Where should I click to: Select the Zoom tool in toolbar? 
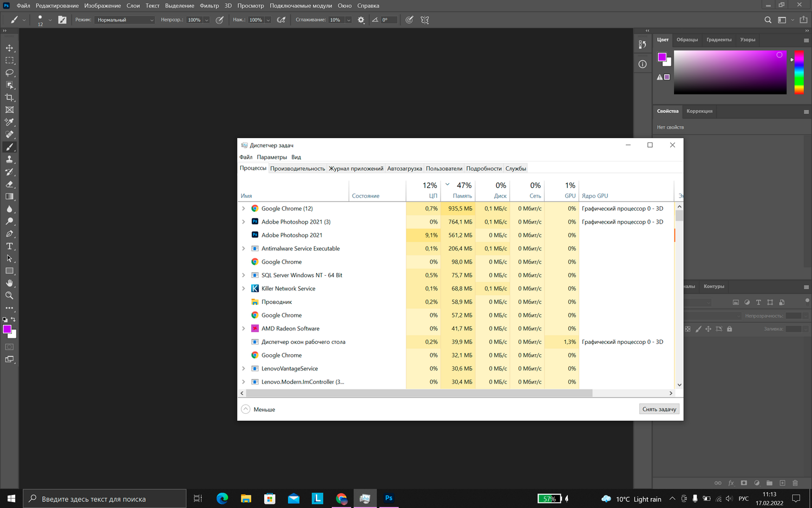pos(9,296)
